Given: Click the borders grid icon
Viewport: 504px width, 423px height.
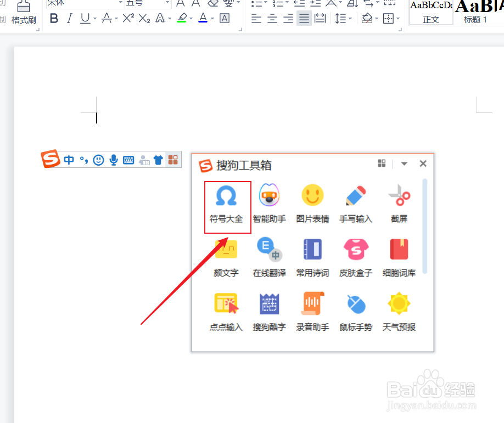Looking at the screenshot, I should (388, 19).
